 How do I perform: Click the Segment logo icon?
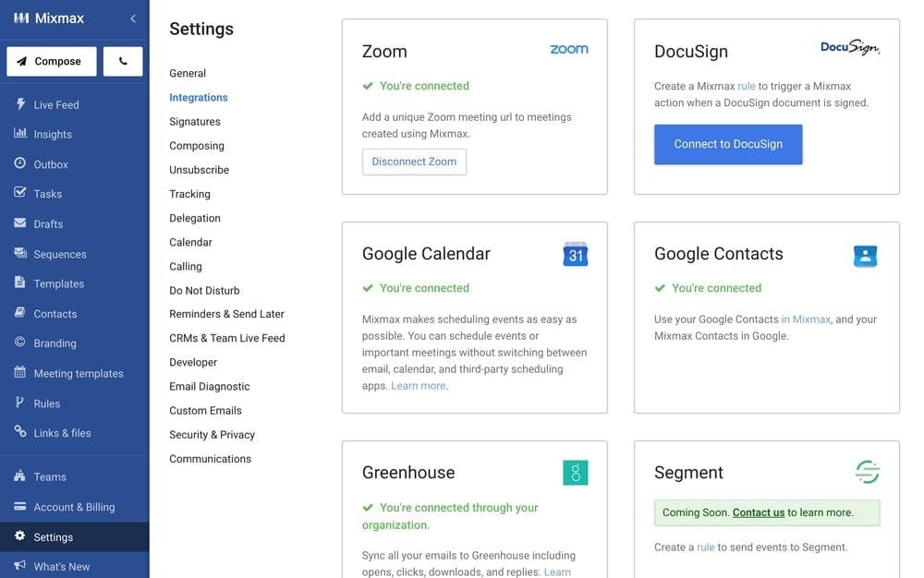point(867,471)
